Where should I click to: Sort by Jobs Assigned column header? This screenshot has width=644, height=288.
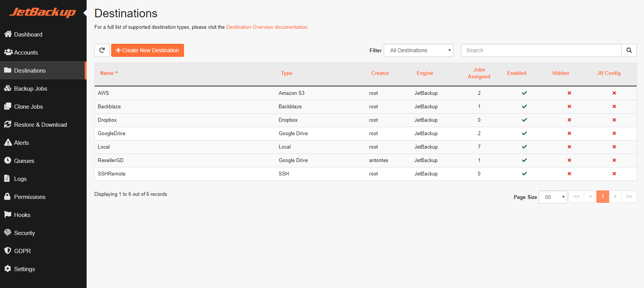(479, 73)
